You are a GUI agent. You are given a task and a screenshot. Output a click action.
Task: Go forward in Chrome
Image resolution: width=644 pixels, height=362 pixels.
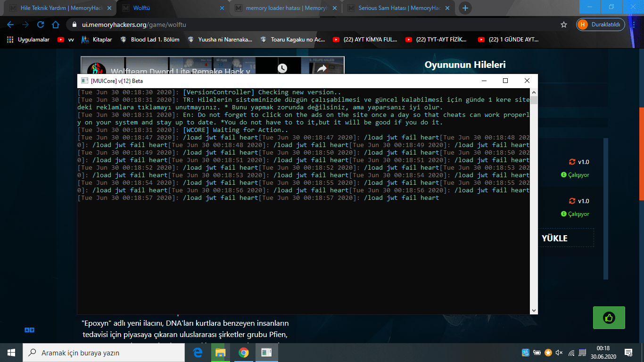pos(25,25)
